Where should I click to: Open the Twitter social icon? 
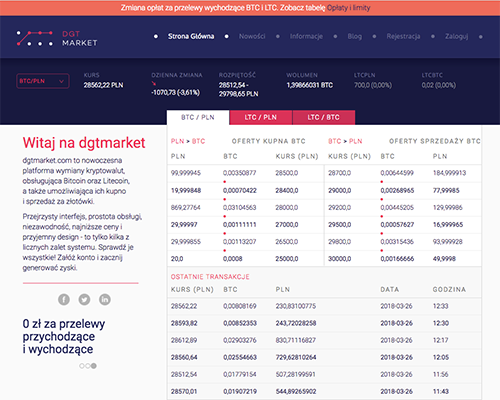[84, 299]
